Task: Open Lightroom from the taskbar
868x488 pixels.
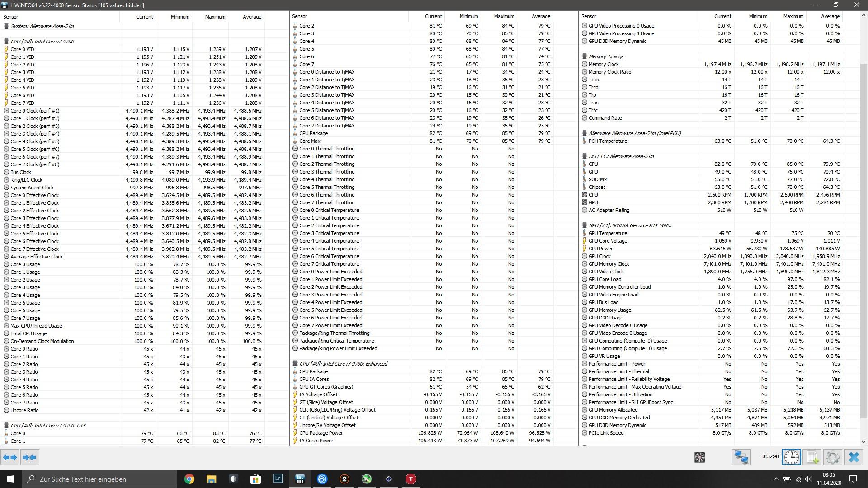Action: coord(278,479)
